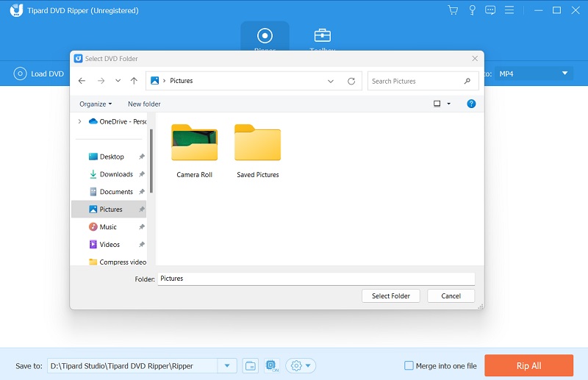The image size is (588, 380).
Task: Click Select Folder button
Action: (391, 296)
